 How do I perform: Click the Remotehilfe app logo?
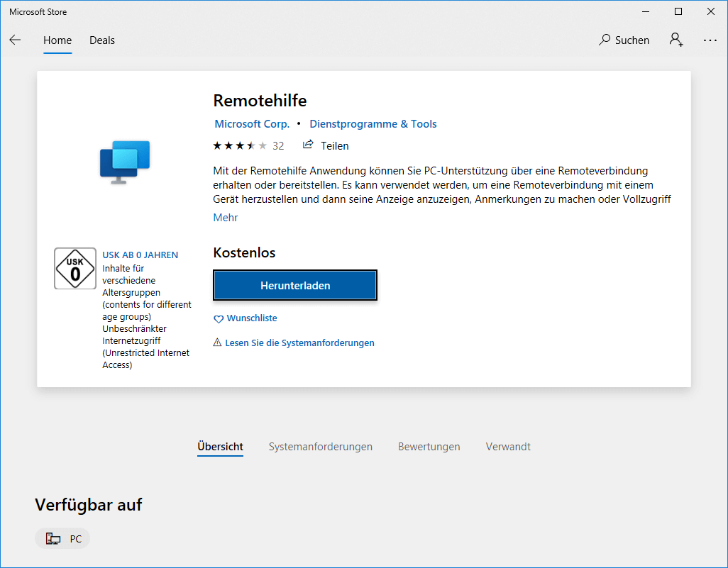coord(125,162)
